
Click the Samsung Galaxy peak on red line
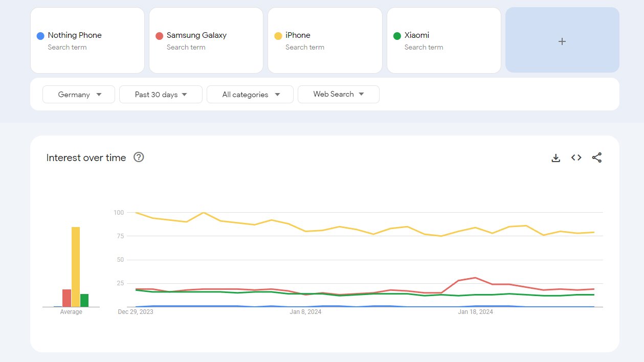tap(476, 278)
